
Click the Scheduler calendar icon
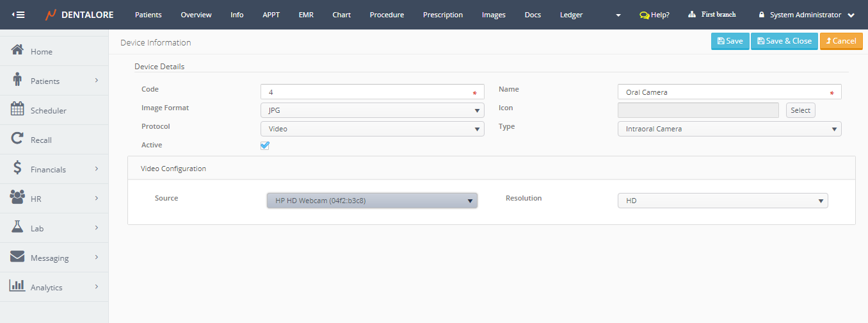pyautogui.click(x=18, y=110)
